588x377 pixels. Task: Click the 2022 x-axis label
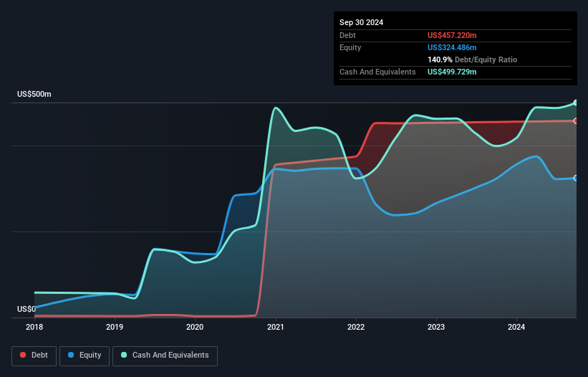[356, 327]
